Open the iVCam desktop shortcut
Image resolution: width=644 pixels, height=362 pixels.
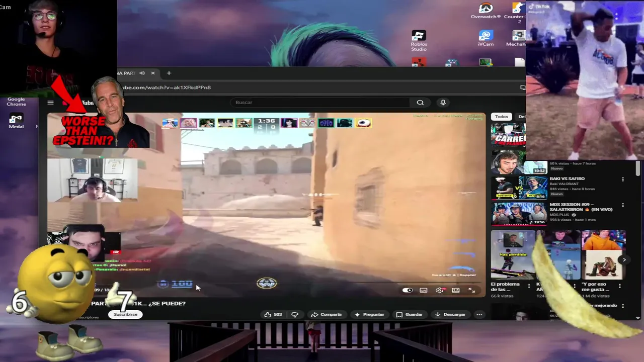[486, 38]
